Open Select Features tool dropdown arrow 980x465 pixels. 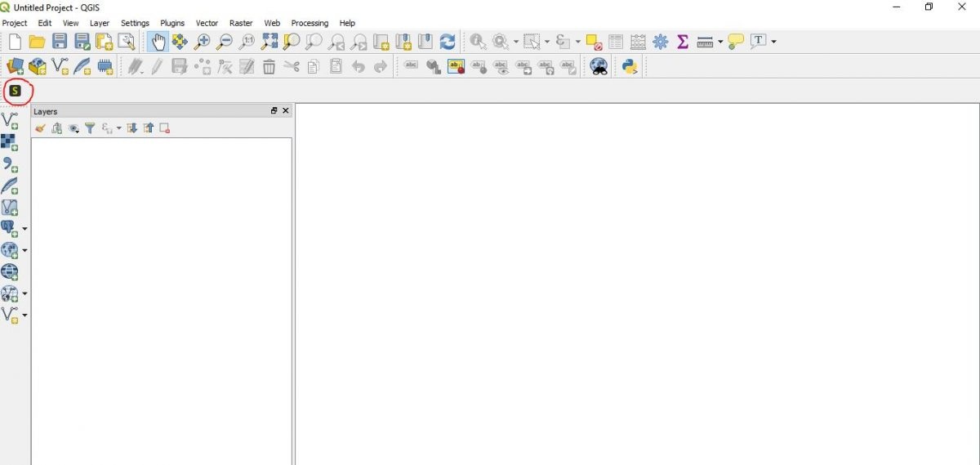point(547,42)
